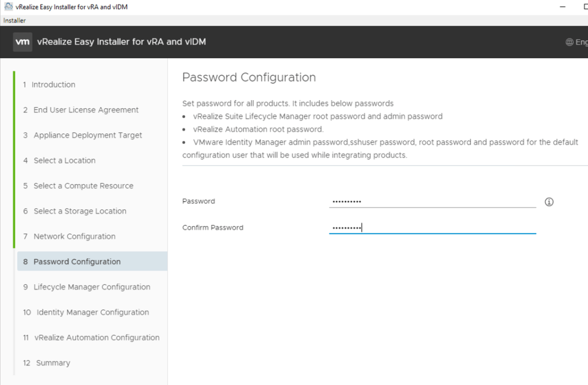Open the Installer menu

(14, 20)
